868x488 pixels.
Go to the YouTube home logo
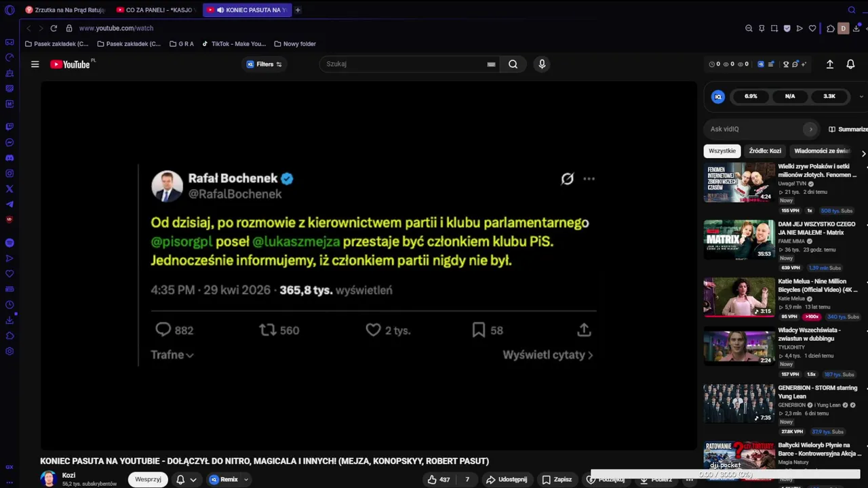70,64
